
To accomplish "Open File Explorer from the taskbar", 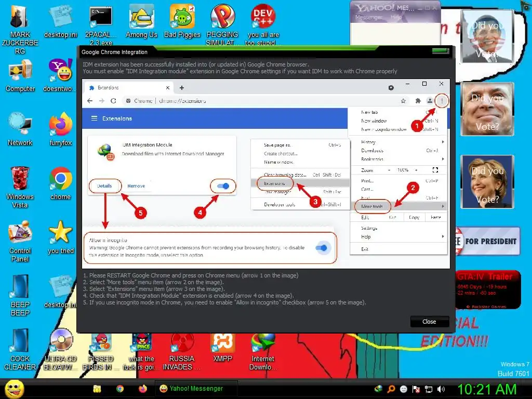I will pyautogui.click(x=97, y=389).
